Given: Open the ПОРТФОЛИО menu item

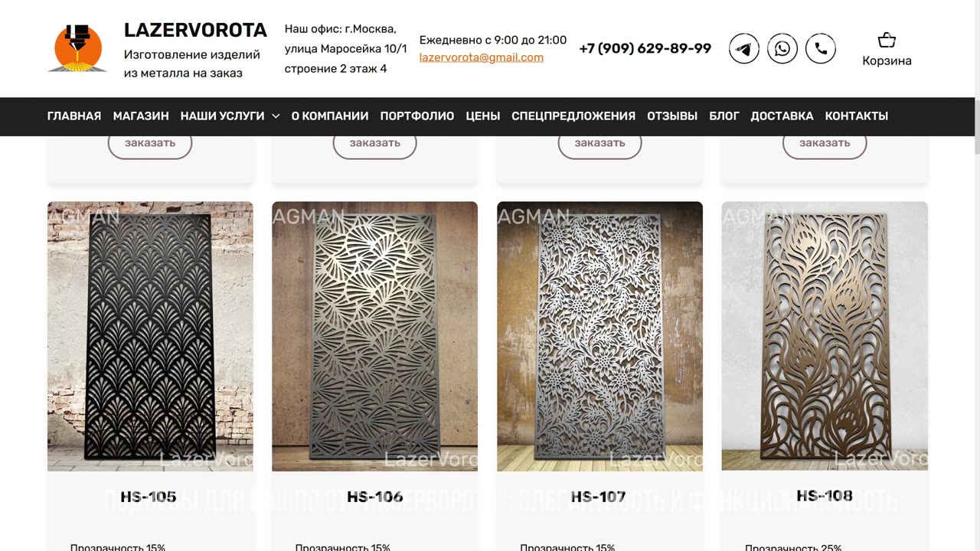Looking at the screenshot, I should point(417,116).
